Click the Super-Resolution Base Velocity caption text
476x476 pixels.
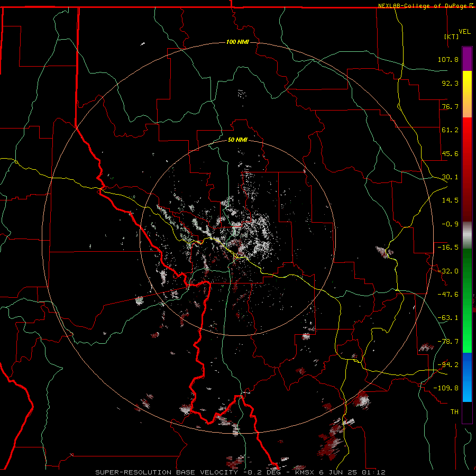coord(167,472)
